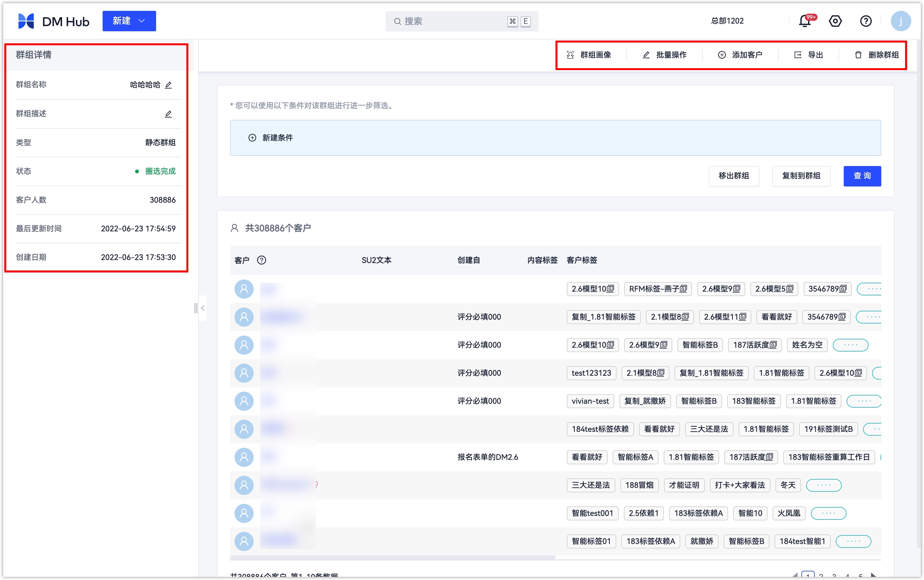Click the 客户 column help icon
Image resolution: width=924 pixels, height=580 pixels.
[262, 260]
